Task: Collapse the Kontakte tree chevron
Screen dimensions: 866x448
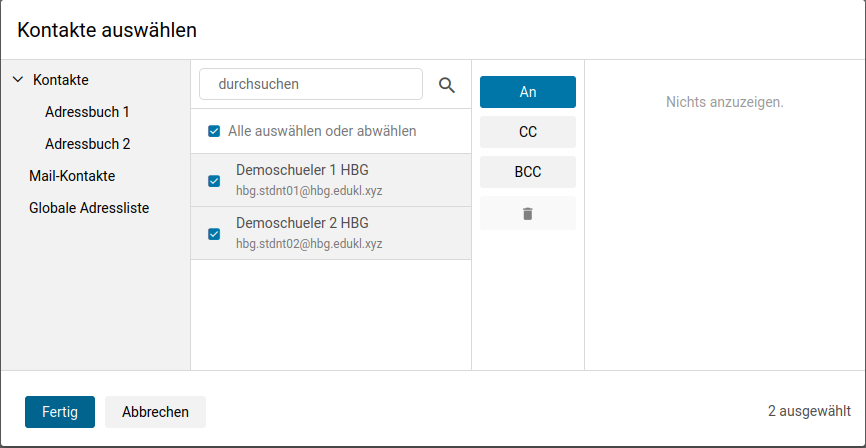Action: (18, 80)
